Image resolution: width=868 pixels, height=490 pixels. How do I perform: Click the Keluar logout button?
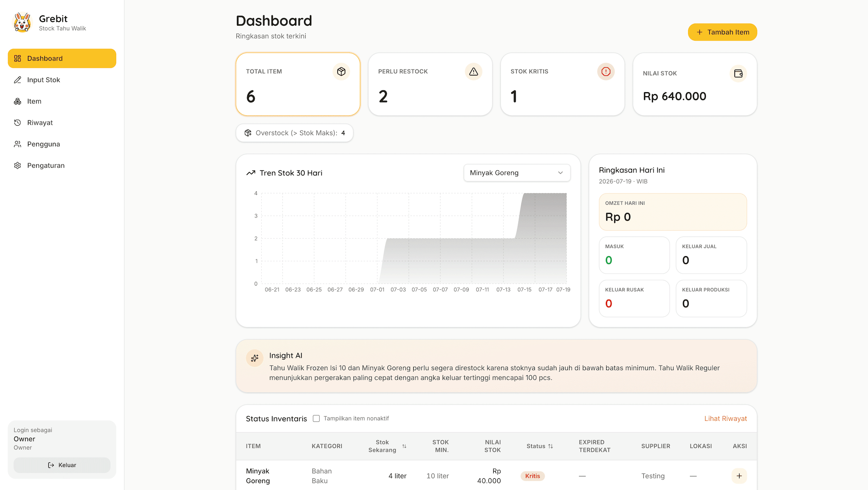[62, 465]
